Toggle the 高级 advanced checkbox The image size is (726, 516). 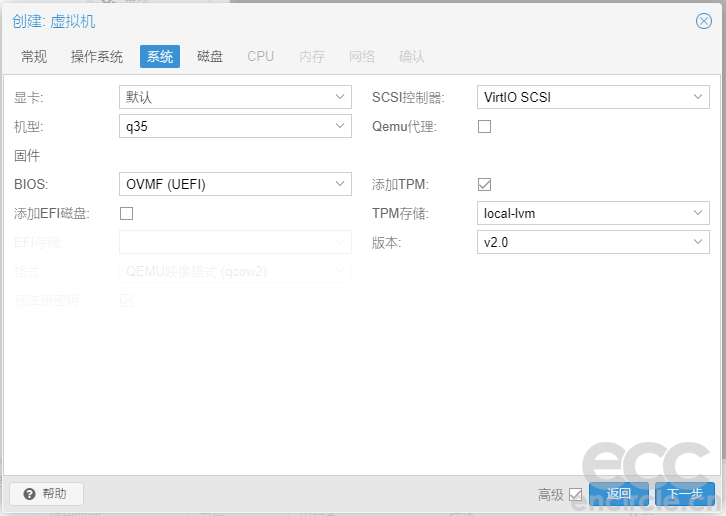click(x=575, y=495)
